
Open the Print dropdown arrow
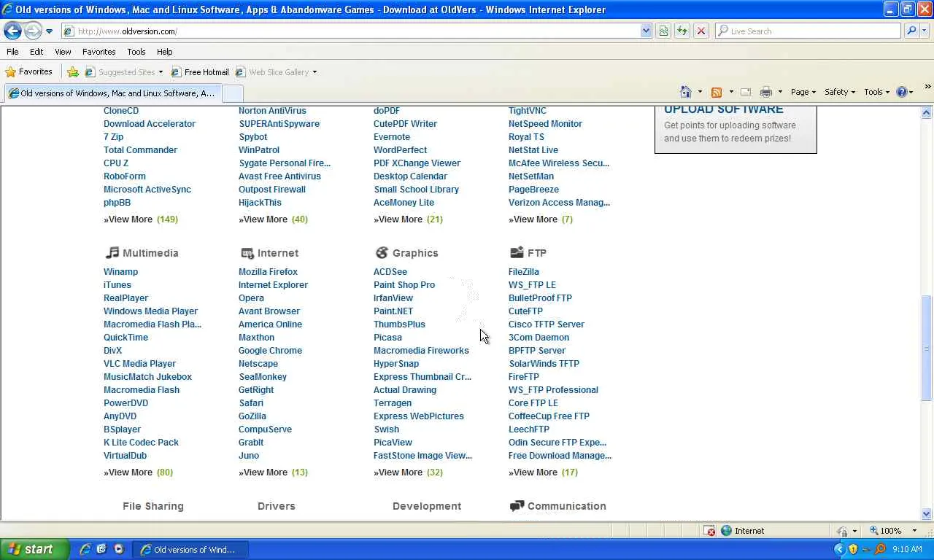(779, 92)
